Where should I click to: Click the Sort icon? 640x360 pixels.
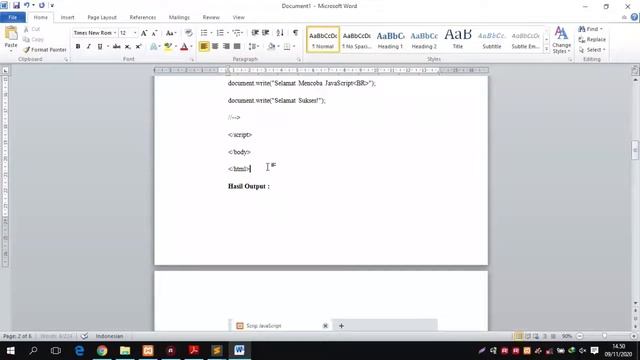(280, 33)
